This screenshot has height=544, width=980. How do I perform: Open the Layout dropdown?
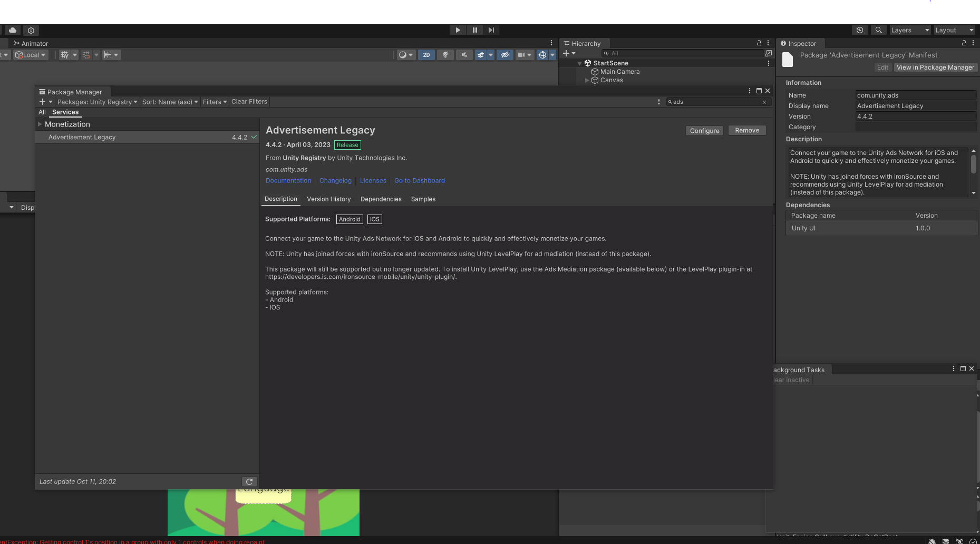(954, 30)
